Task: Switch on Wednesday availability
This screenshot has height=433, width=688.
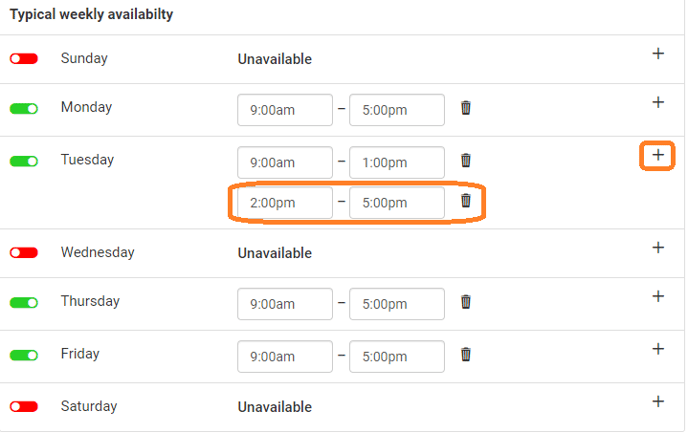Action: 24,253
